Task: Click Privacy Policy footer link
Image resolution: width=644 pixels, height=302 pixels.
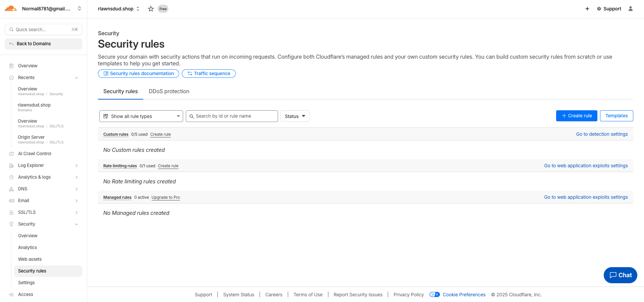Action: coord(409,295)
